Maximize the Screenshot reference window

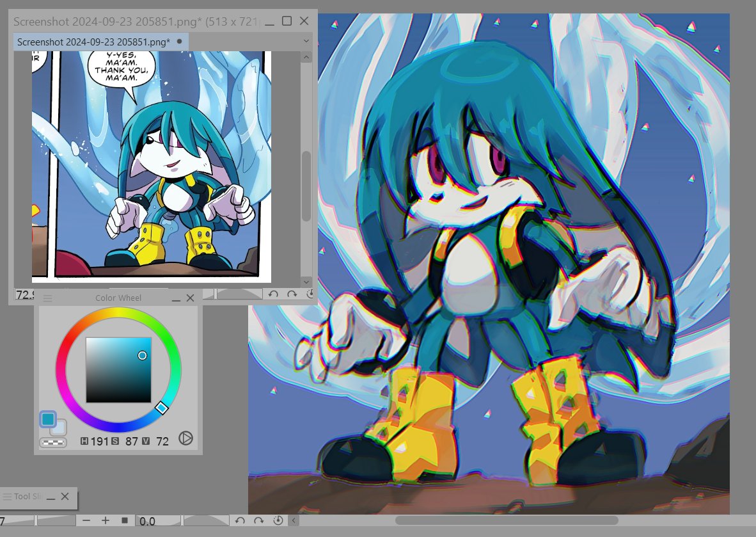pyautogui.click(x=287, y=20)
